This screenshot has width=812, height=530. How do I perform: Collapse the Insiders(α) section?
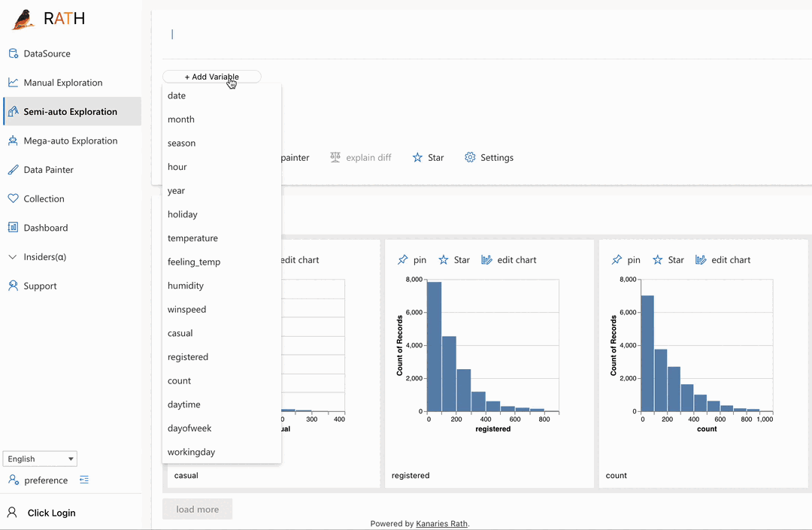[13, 256]
